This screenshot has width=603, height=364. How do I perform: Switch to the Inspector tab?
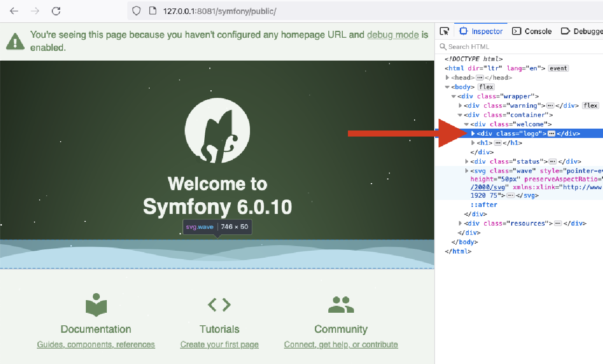click(481, 31)
